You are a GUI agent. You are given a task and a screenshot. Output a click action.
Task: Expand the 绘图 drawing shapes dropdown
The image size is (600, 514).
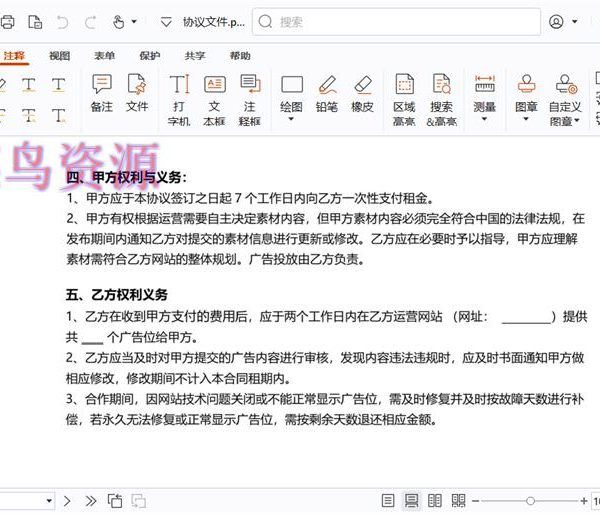pyautogui.click(x=291, y=119)
